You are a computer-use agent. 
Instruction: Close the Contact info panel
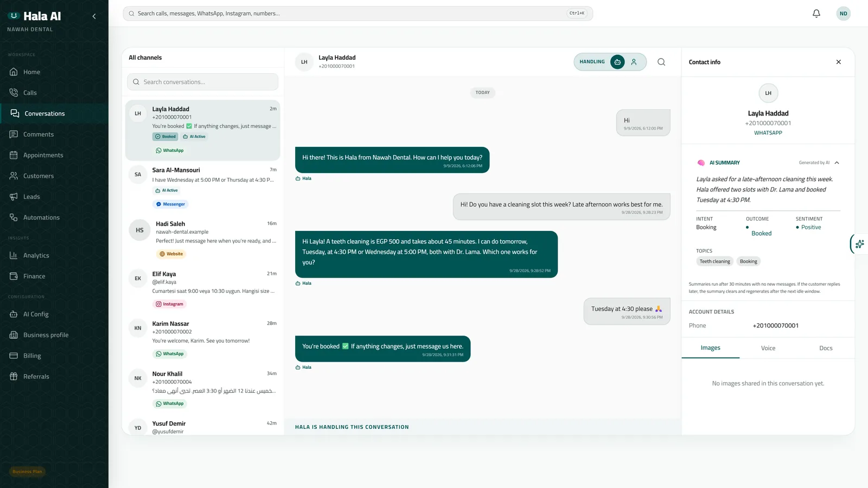pos(838,62)
